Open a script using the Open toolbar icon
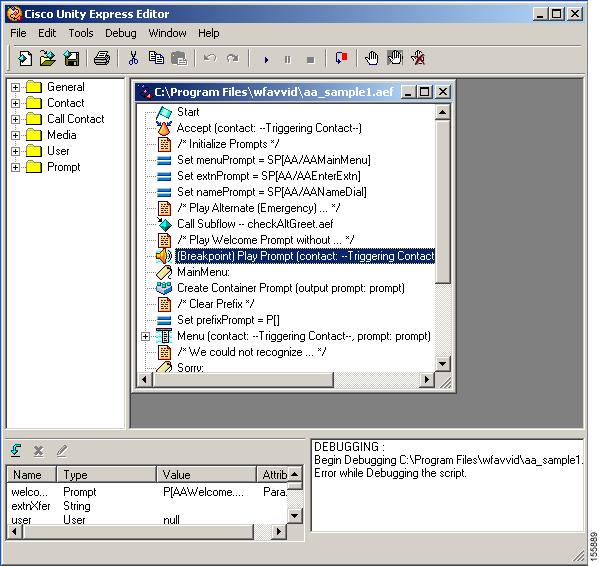Viewport: 599px width, 566px height. (x=48, y=59)
